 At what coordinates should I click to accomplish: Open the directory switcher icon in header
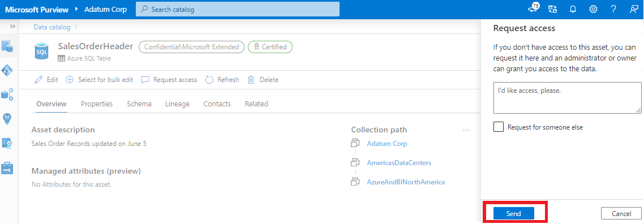tap(552, 10)
